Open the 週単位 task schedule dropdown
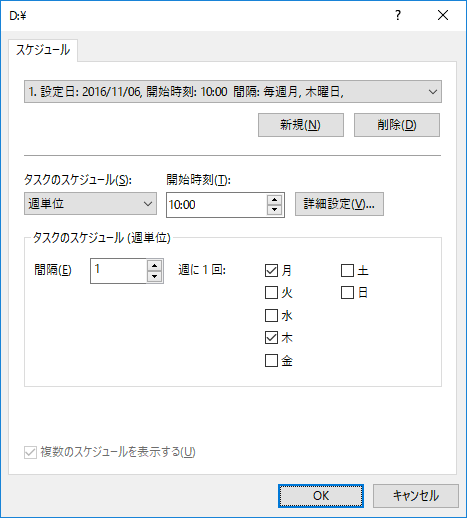This screenshot has height=518, width=467. tap(90, 203)
